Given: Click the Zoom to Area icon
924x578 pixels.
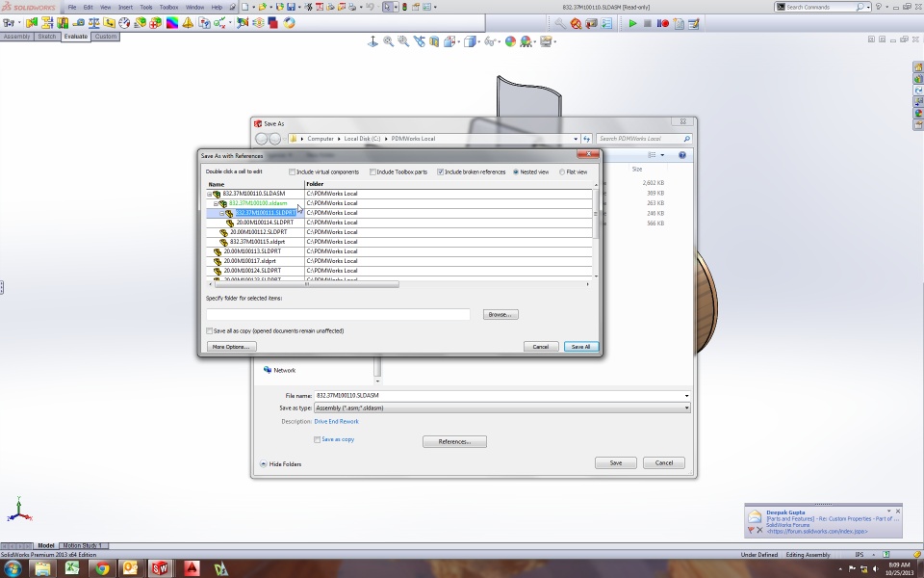Looking at the screenshot, I should [x=403, y=41].
